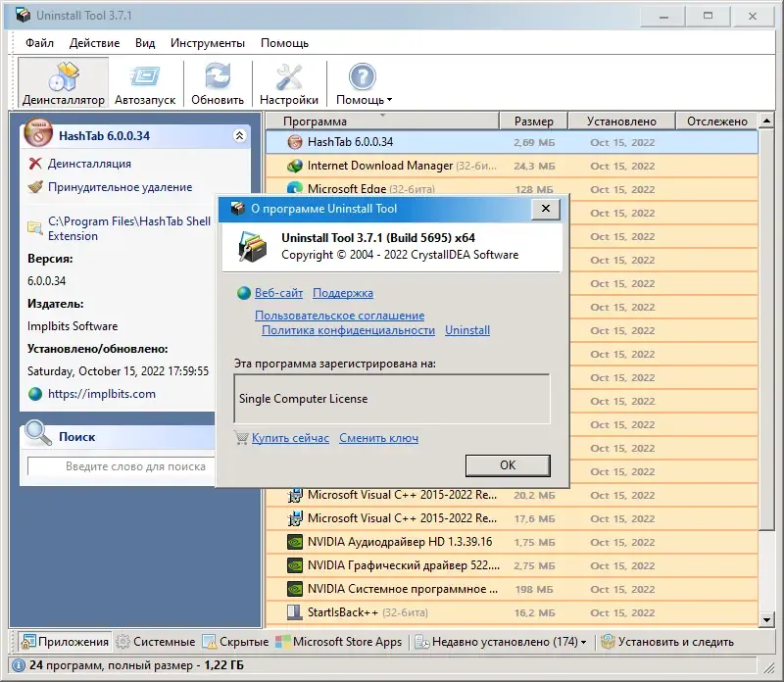Click the Сменить ключ link
Screen dimensions: 784x682
[x=378, y=438]
